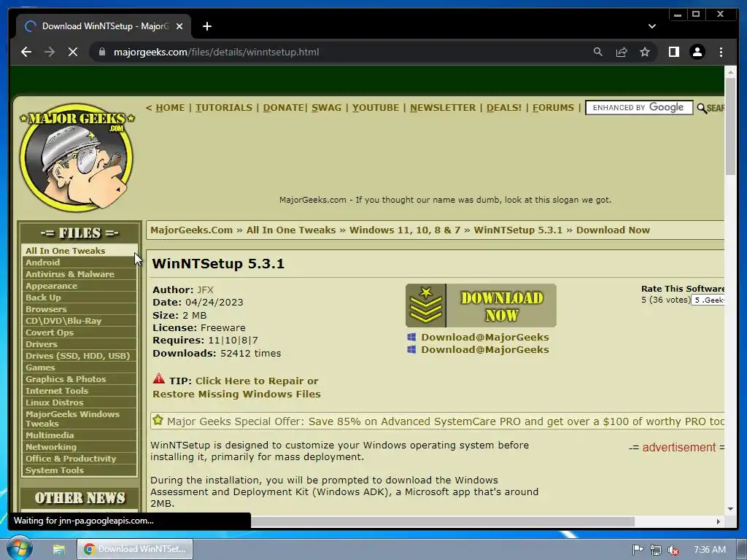The image size is (747, 560).
Task: Select Office & Productivity category
Action: [x=80, y=459]
